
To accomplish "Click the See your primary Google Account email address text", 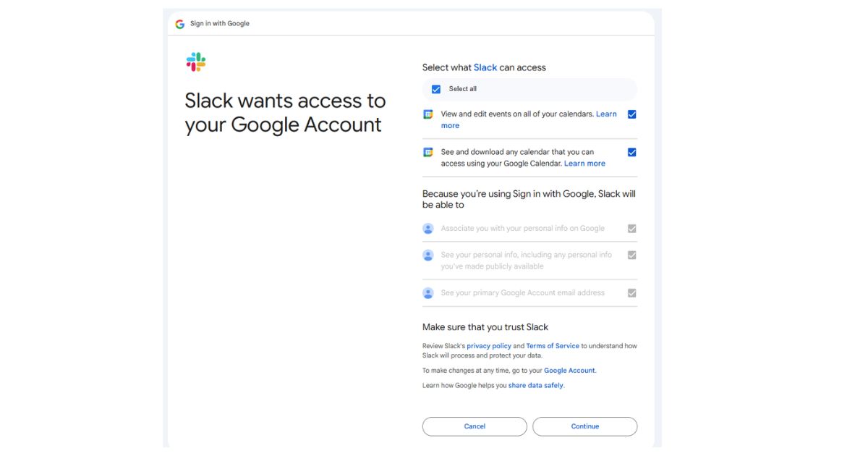I will [x=523, y=293].
